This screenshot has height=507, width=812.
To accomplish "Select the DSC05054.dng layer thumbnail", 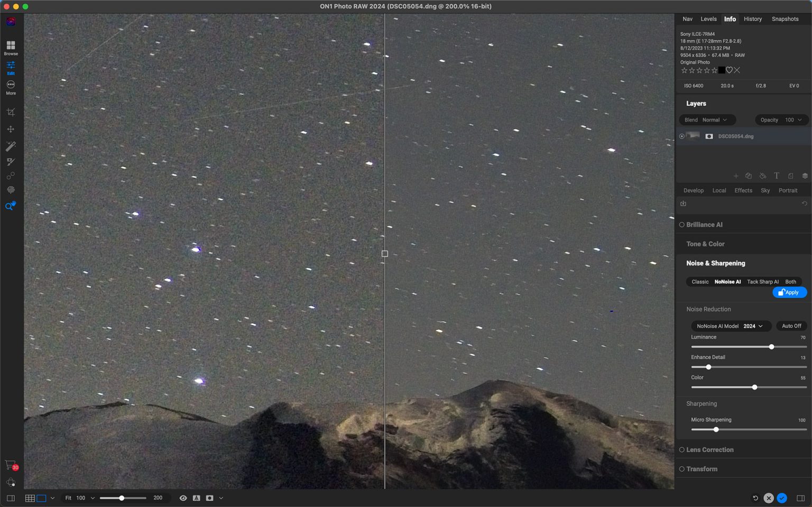I will point(694,136).
